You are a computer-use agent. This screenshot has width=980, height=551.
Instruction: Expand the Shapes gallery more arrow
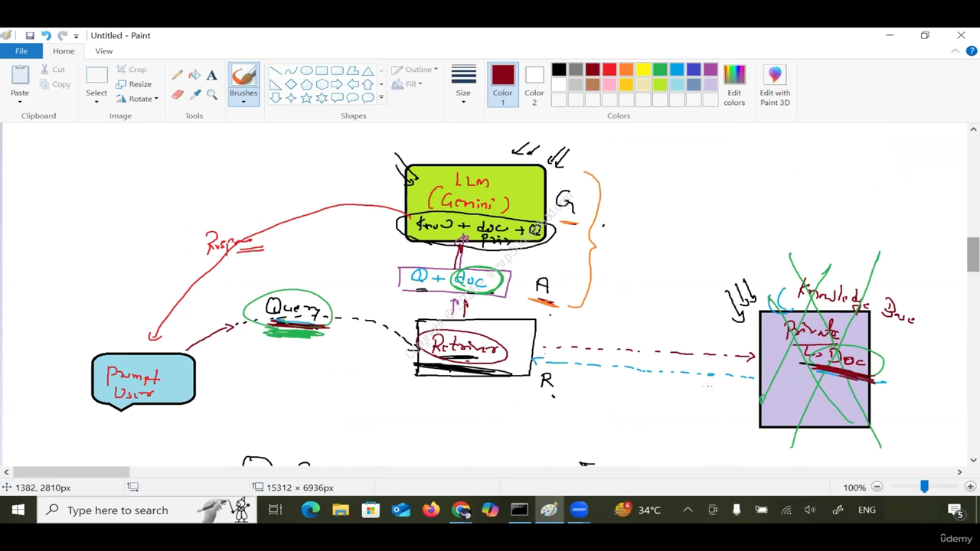coord(381,98)
